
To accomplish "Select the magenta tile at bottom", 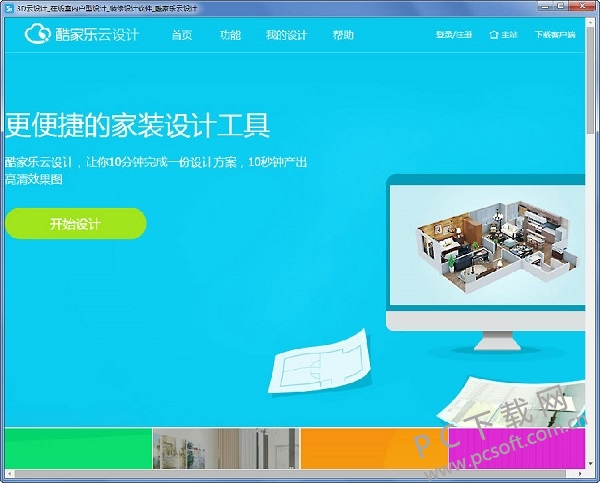I will 517,448.
